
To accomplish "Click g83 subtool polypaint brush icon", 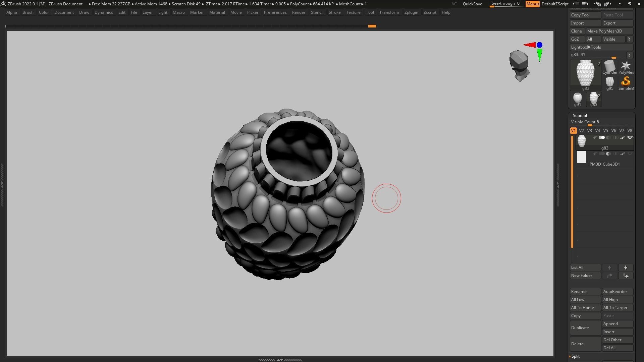I will 623,138.
